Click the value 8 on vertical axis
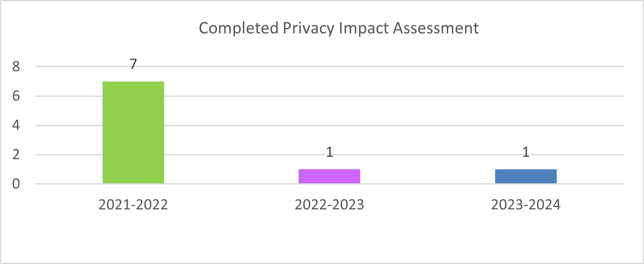 (16, 67)
